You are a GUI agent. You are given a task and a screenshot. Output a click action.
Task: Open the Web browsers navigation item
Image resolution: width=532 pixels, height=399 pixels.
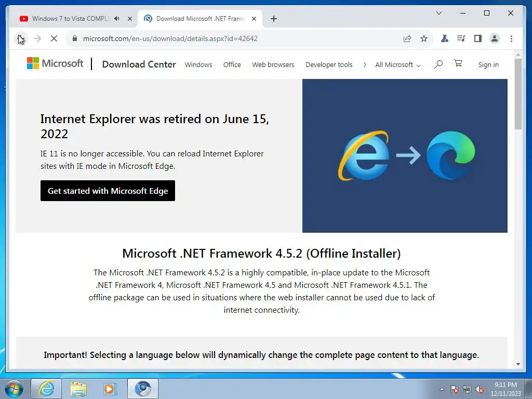[x=273, y=65]
